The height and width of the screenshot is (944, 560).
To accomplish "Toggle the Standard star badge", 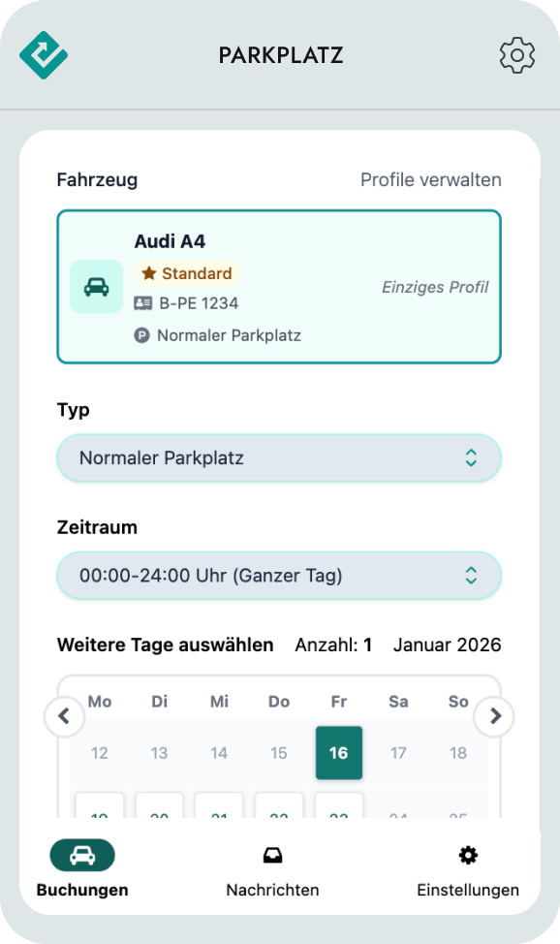I will point(185,272).
